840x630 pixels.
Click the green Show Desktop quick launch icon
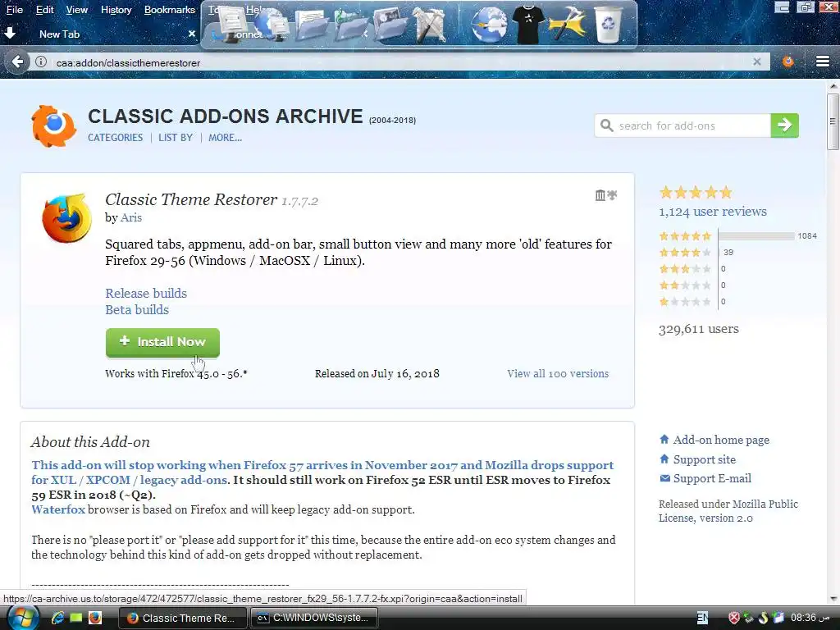coord(76,618)
